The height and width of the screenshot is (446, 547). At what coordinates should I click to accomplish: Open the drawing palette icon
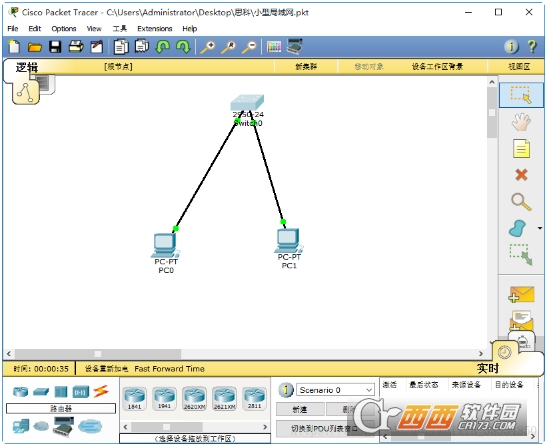click(274, 47)
